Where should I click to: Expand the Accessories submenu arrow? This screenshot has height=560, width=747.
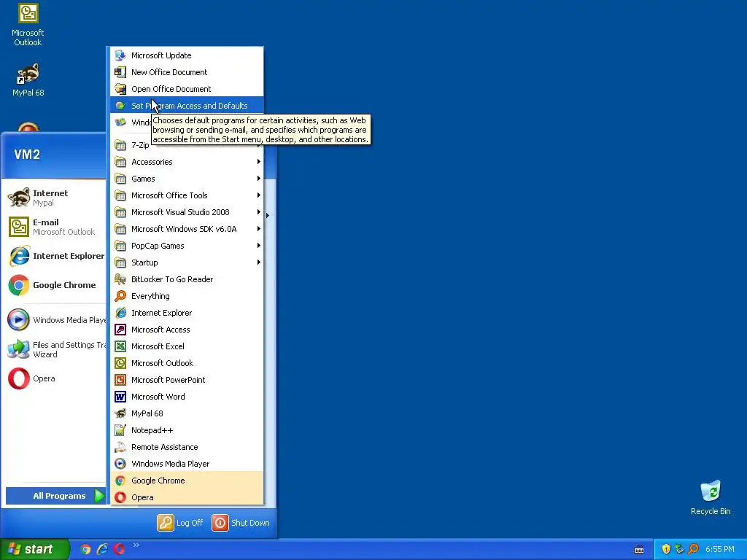coord(259,162)
